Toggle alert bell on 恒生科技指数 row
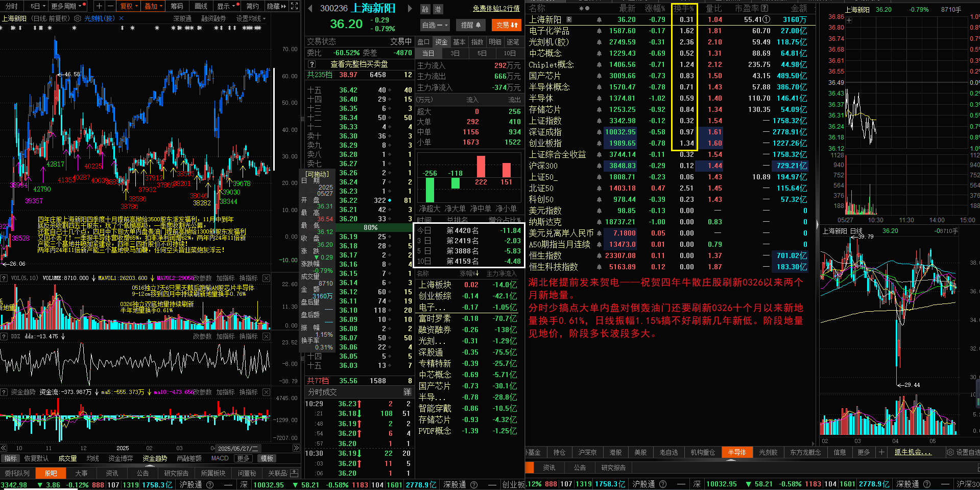This screenshot has width=980, height=490. (599, 267)
